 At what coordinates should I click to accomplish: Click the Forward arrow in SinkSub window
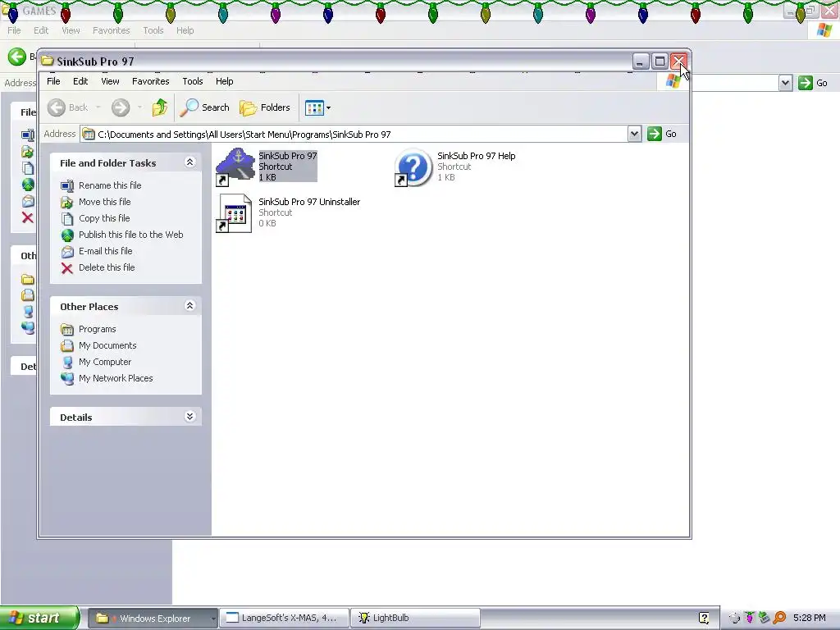pyautogui.click(x=121, y=107)
